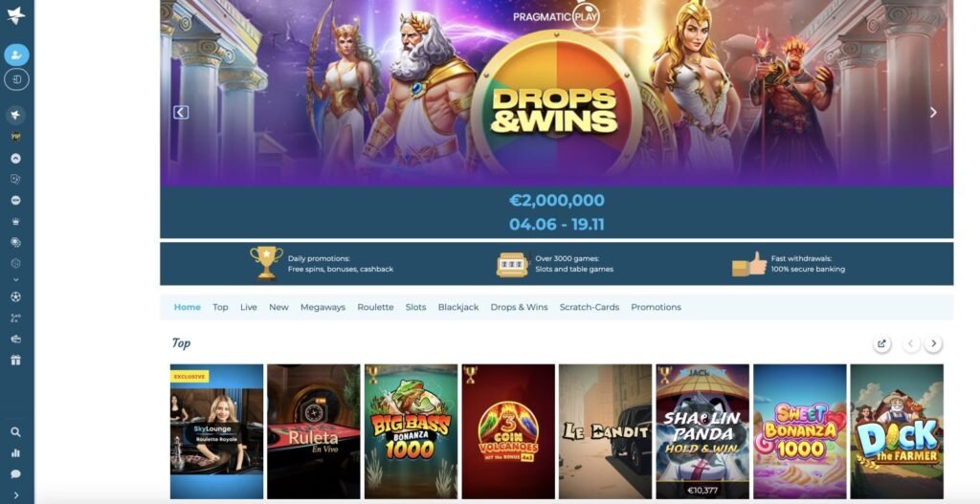
Task: Click the soccer ball sports icon
Action: (x=16, y=296)
